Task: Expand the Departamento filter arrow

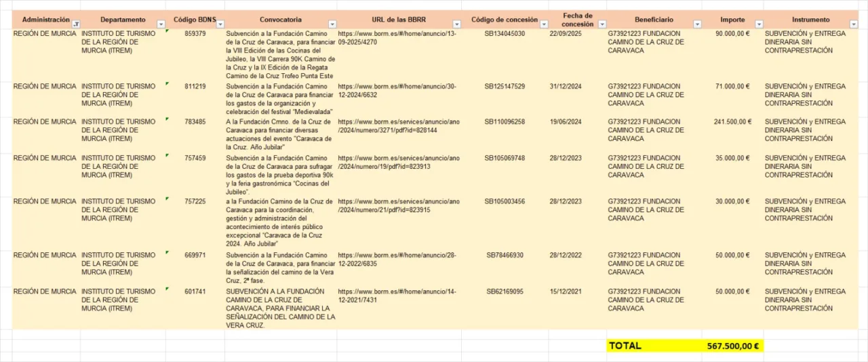Action: tap(161, 24)
